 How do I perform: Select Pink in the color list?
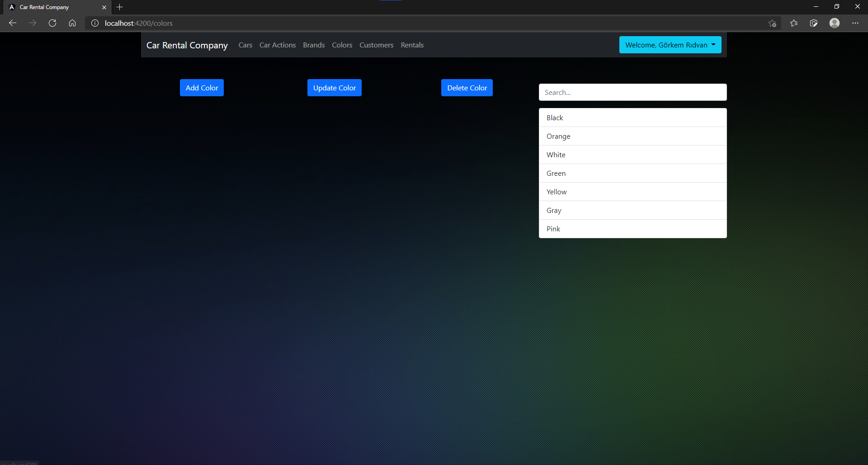633,229
